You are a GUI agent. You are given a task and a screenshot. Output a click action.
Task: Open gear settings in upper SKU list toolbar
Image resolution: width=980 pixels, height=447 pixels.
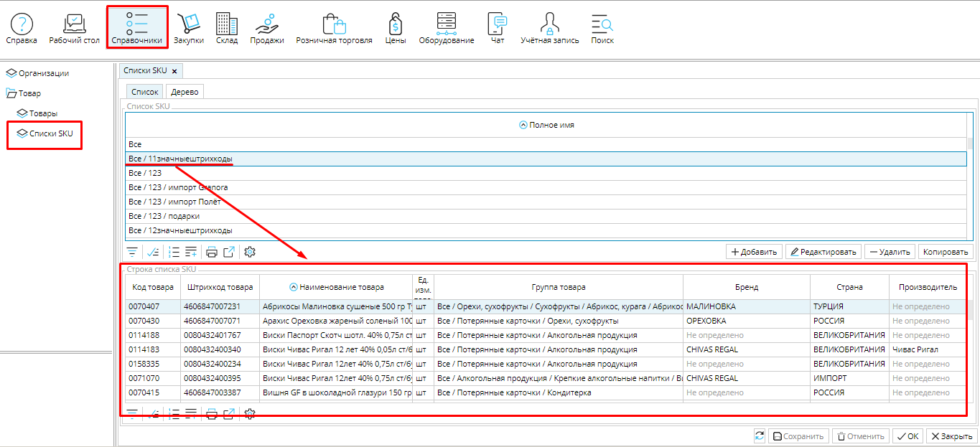point(250,252)
